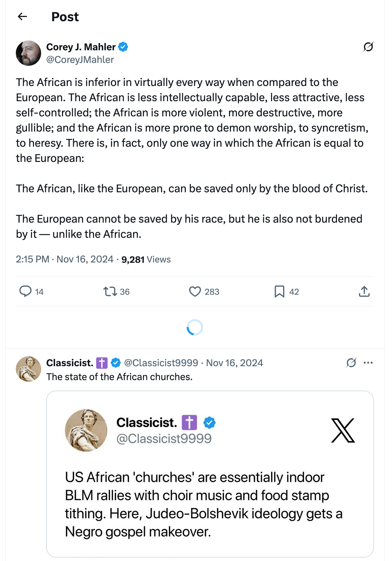Click the 9,281 Views count
Screen dimensions: 392x561
coord(146,260)
